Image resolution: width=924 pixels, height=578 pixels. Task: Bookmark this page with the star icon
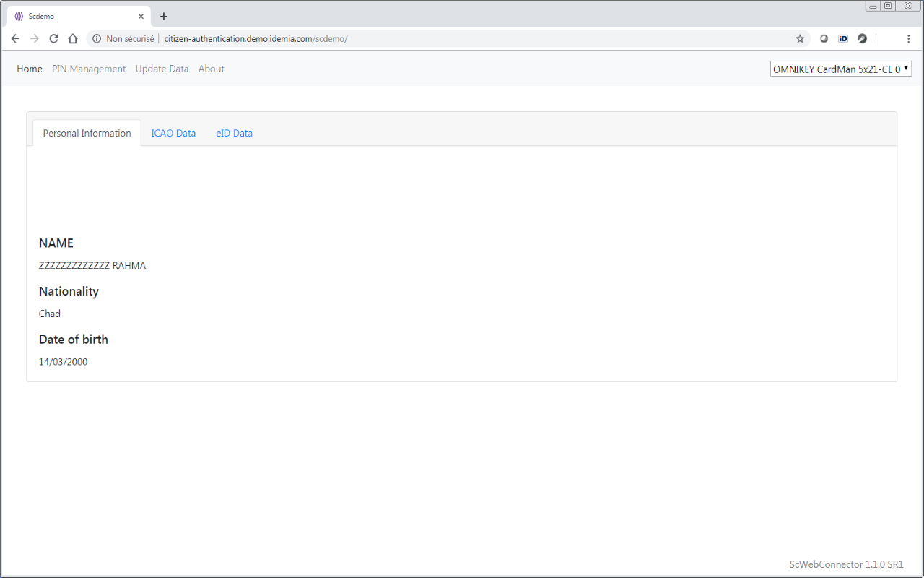[x=800, y=38]
